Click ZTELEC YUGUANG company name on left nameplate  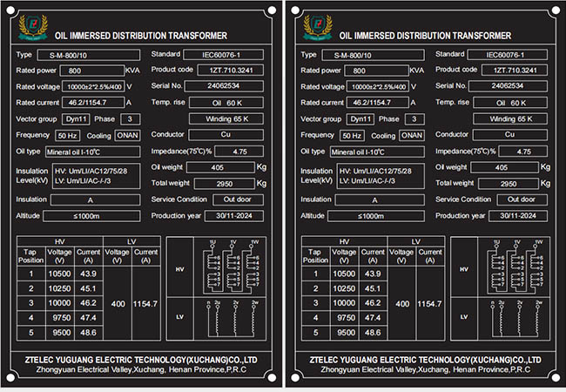tap(141, 360)
